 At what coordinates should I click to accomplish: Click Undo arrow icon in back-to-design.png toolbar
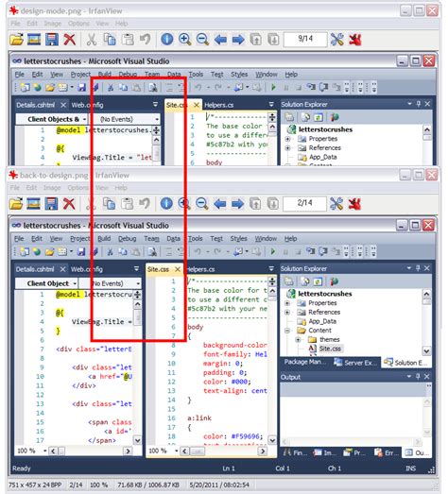[145, 203]
